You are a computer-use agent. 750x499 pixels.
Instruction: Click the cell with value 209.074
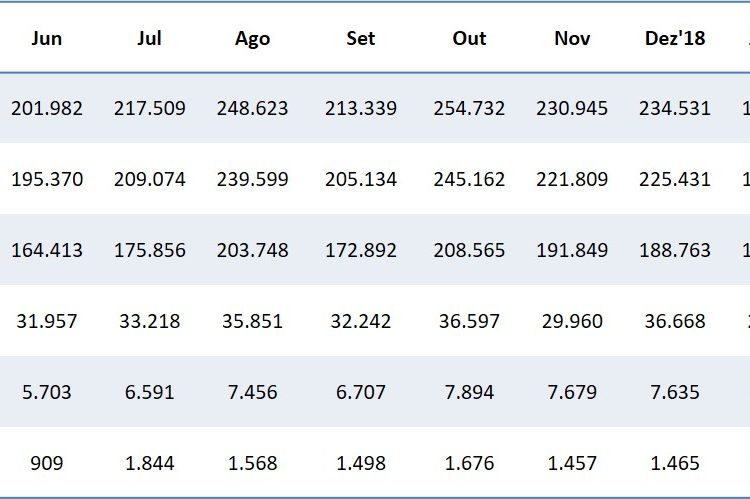click(x=150, y=180)
